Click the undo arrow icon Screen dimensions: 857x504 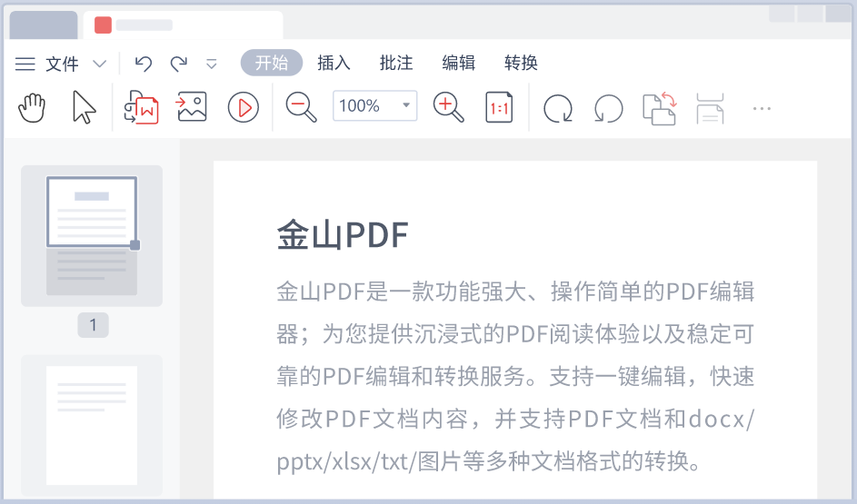pyautogui.click(x=144, y=64)
